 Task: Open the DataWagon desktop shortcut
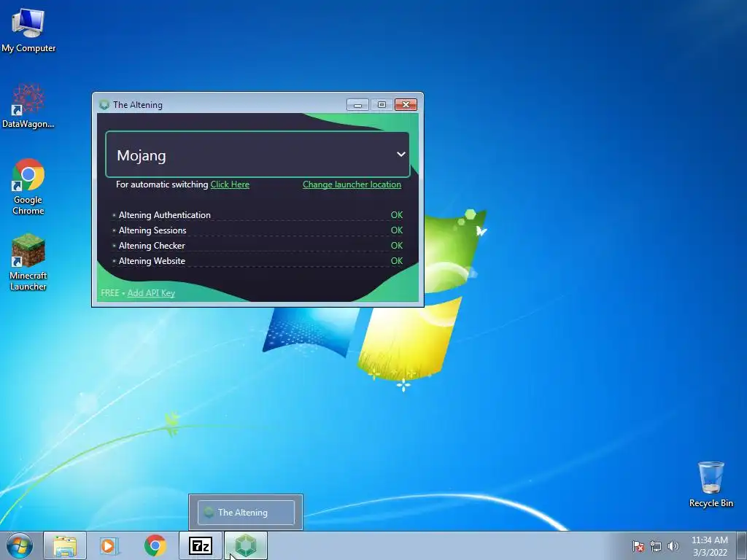28,106
